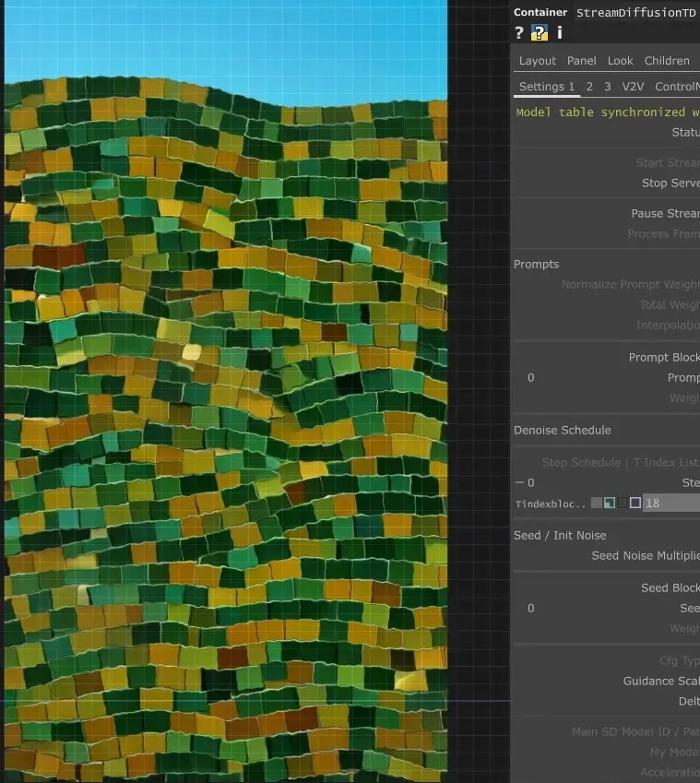The height and width of the screenshot is (783, 700).
Task: Open settings page 3 tab
Action: click(608, 87)
